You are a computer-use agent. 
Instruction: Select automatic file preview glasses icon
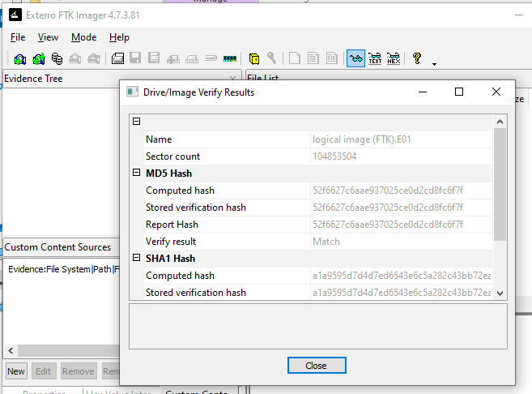(x=355, y=58)
